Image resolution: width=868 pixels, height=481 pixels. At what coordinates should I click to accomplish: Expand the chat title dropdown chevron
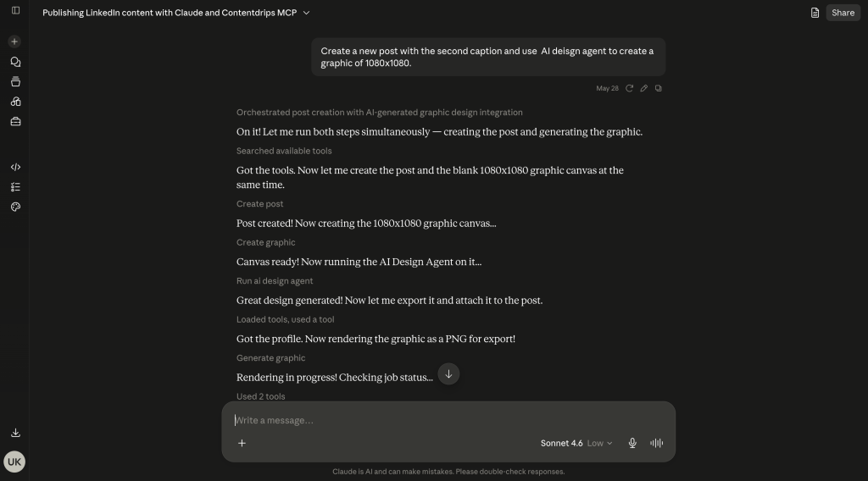click(x=306, y=13)
